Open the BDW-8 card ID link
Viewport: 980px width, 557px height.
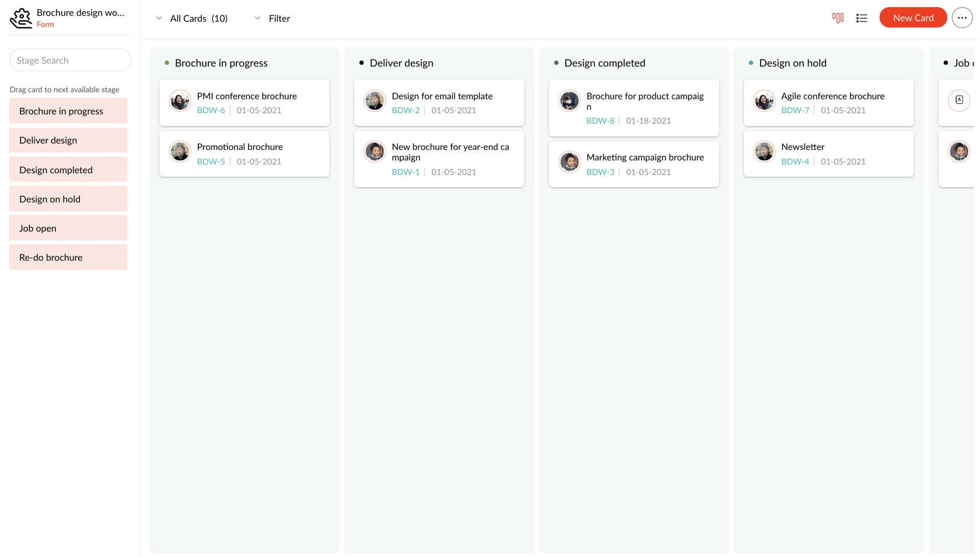click(600, 121)
